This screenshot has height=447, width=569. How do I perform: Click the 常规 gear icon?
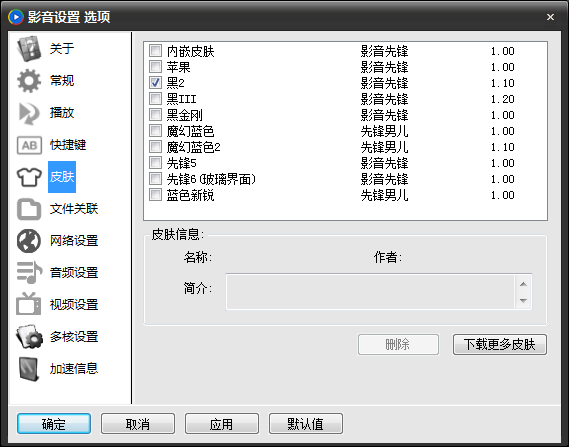click(x=29, y=81)
